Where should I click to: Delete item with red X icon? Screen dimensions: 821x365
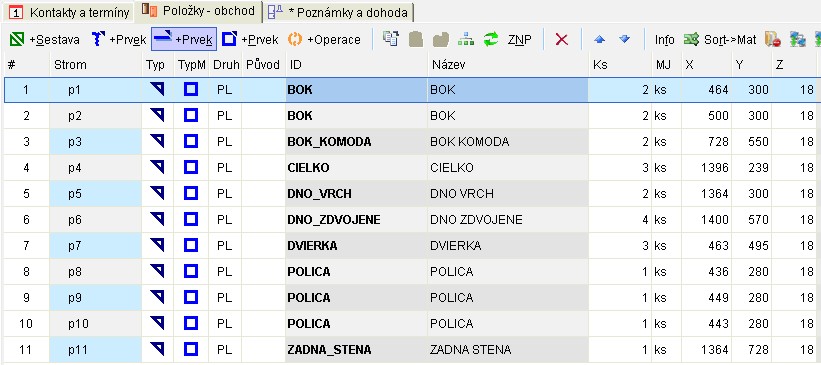561,39
